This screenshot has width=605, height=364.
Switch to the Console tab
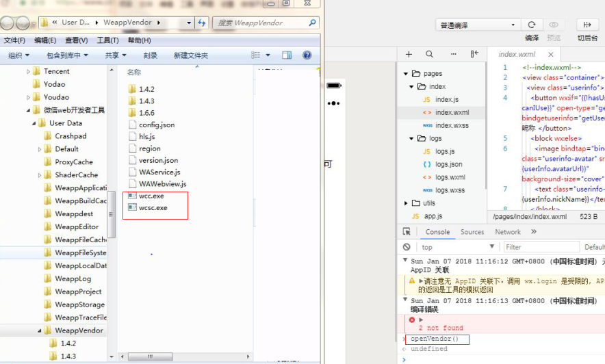click(x=437, y=232)
